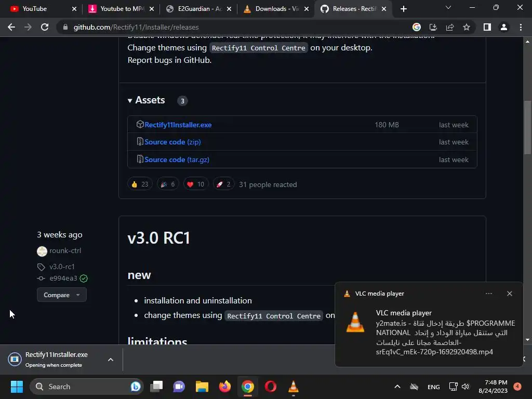
Task: Click the verified commit check badge
Action: pyautogui.click(x=84, y=278)
